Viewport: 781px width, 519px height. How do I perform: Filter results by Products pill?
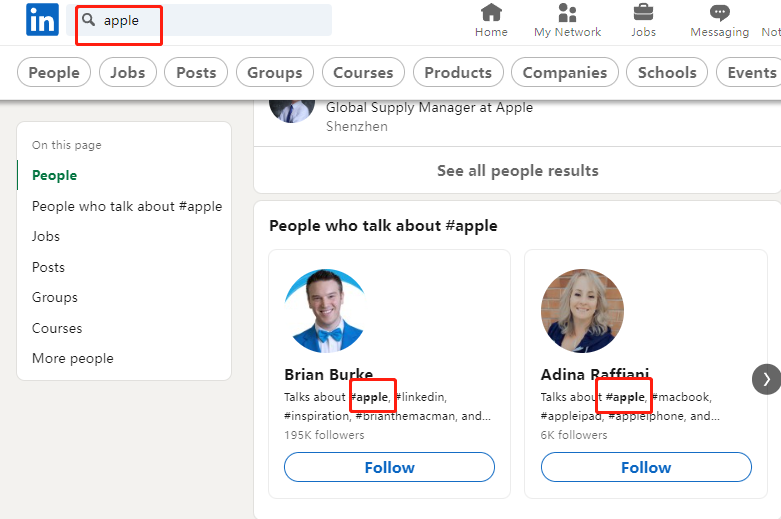[x=458, y=72]
